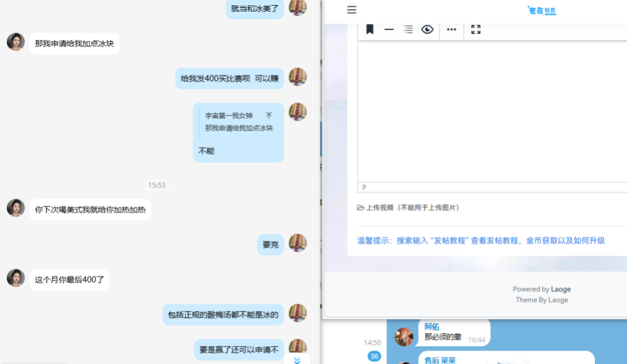
Task: Click 阿佑's avatar in the chat
Action: tap(404, 337)
